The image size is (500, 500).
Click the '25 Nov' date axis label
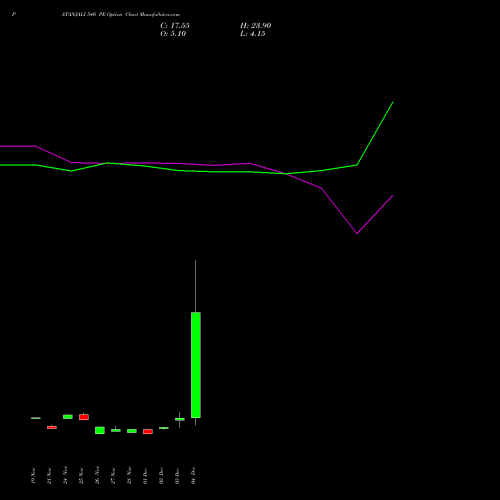(81, 475)
